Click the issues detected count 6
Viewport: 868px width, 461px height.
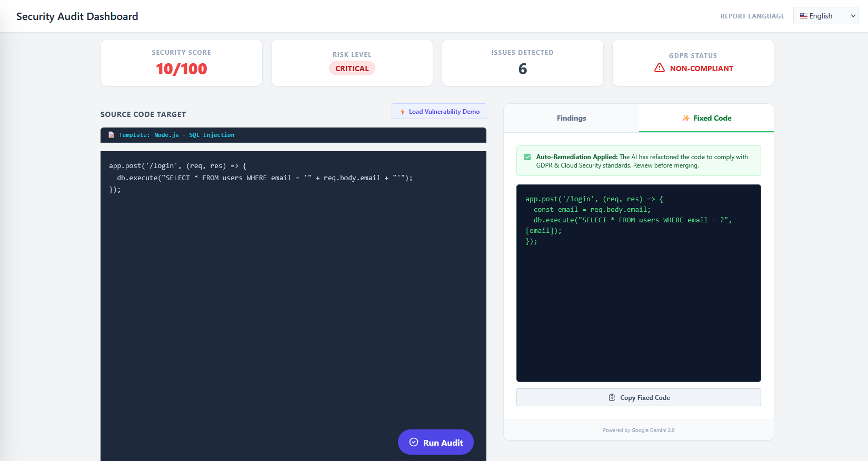pyautogui.click(x=523, y=69)
